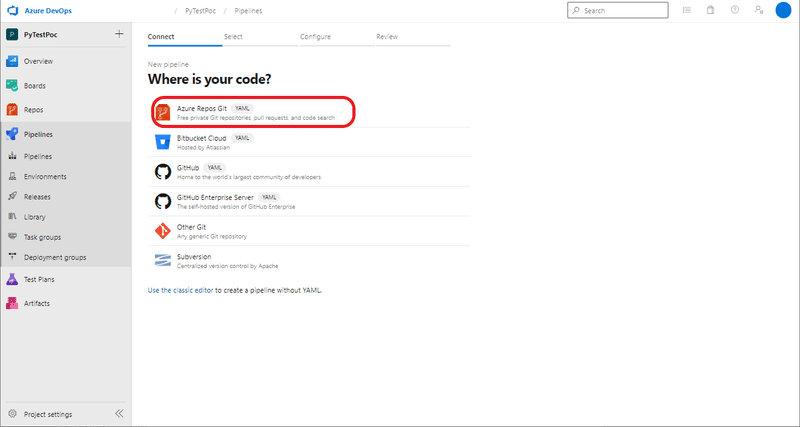Viewport: 800px width, 427px height.
Task: Click the Pipelines rocket icon
Action: point(12,134)
